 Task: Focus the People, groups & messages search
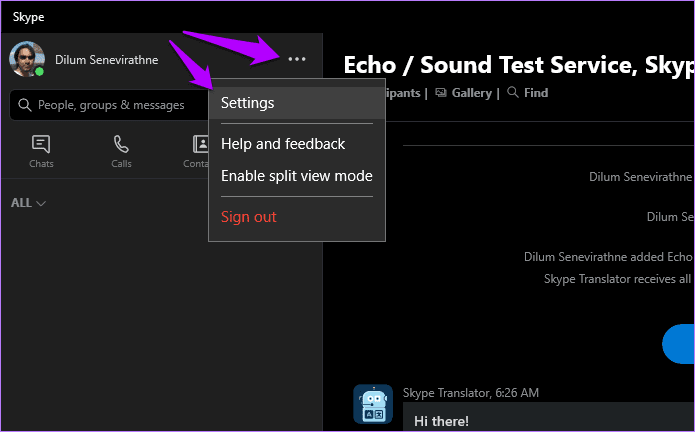tap(109, 105)
